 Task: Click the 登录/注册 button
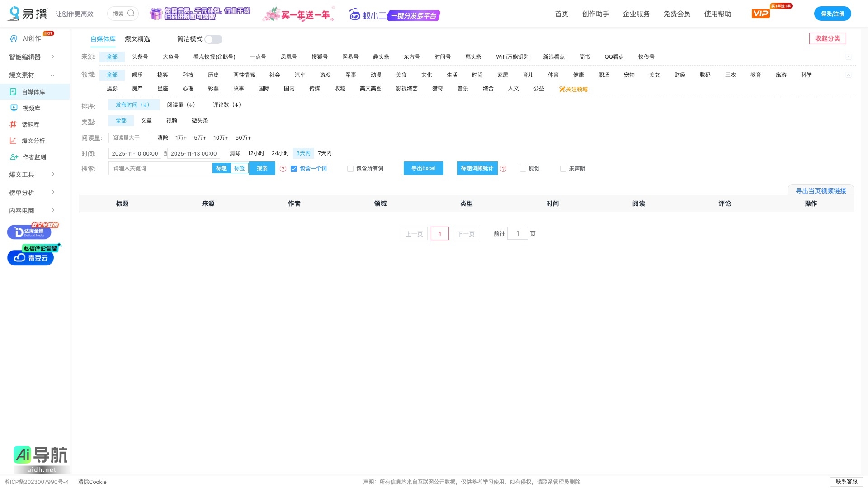tap(832, 14)
